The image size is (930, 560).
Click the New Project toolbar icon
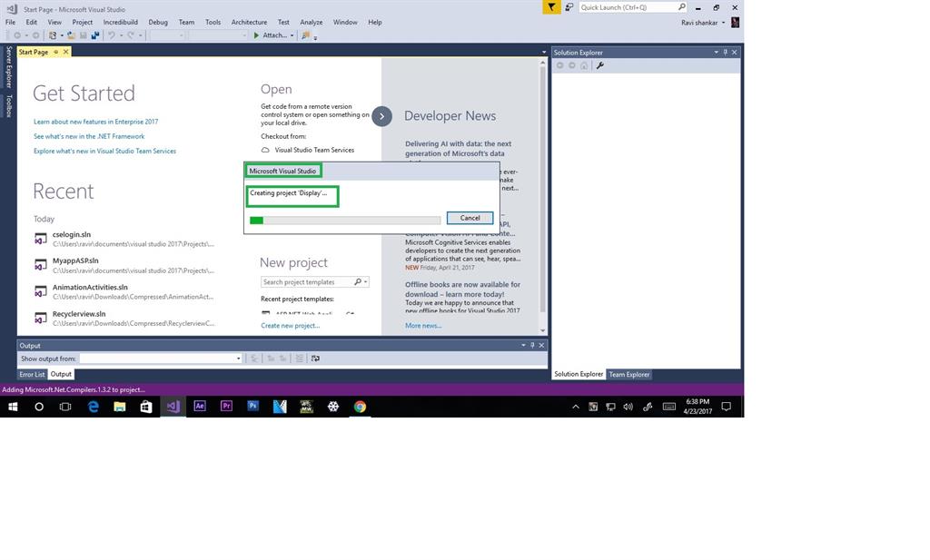(x=53, y=35)
